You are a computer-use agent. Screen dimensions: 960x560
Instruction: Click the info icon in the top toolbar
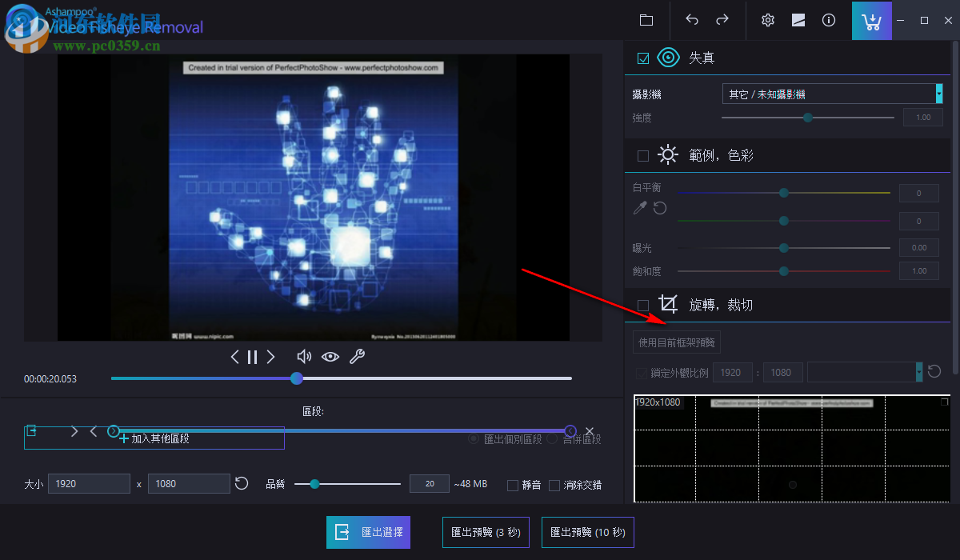[828, 20]
